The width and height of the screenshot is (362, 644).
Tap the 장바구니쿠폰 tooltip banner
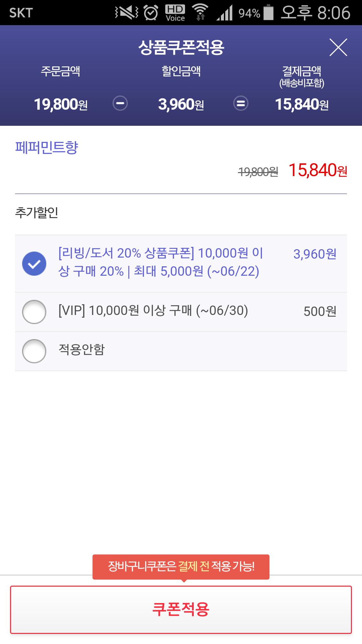click(x=181, y=567)
